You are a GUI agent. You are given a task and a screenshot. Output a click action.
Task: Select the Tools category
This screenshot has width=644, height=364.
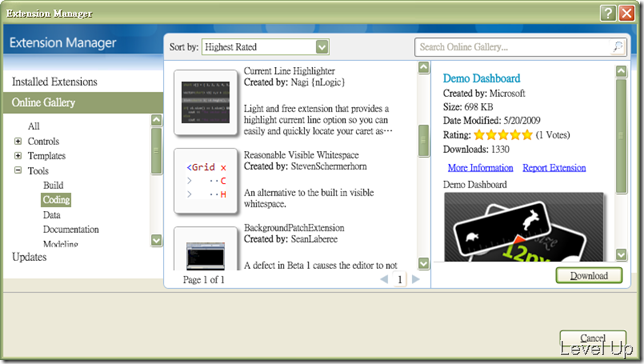click(x=38, y=170)
